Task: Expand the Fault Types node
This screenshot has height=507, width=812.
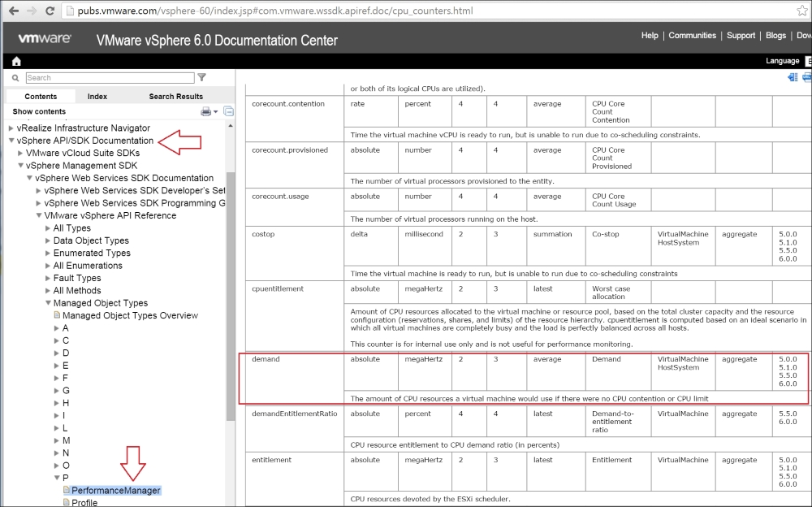Action: coord(48,278)
